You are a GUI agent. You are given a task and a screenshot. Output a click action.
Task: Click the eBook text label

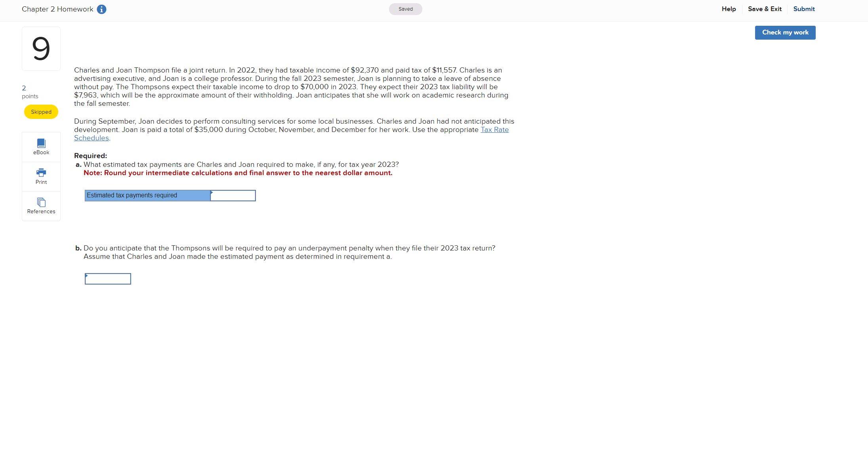tap(41, 153)
